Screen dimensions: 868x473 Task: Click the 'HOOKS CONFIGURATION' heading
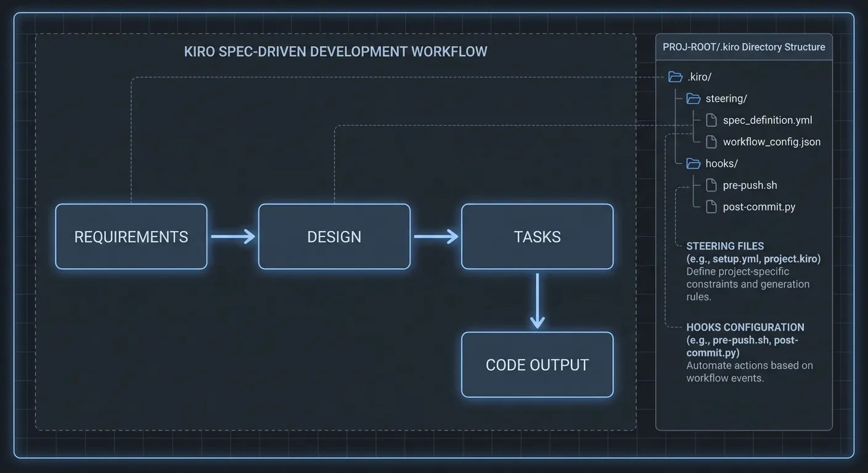coord(745,327)
